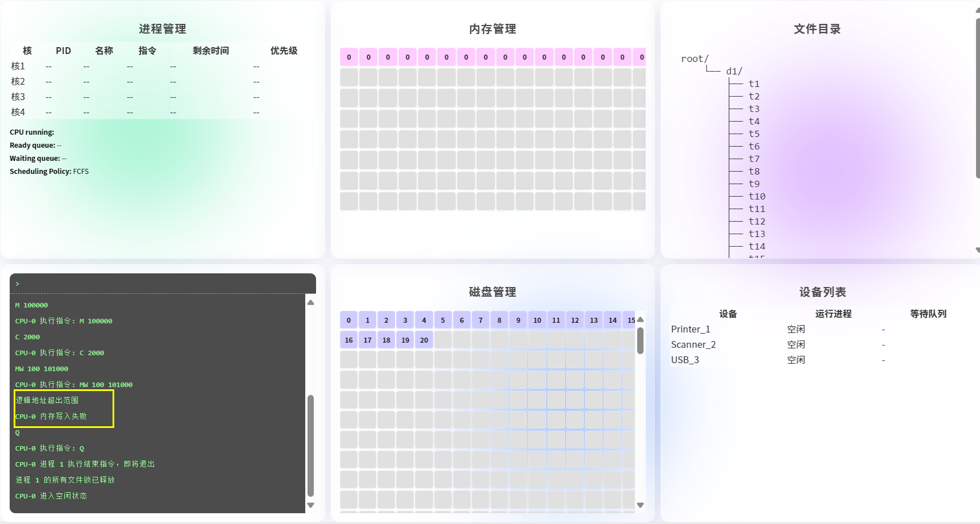
Task: Select file t14 in the directory tree
Action: [757, 246]
